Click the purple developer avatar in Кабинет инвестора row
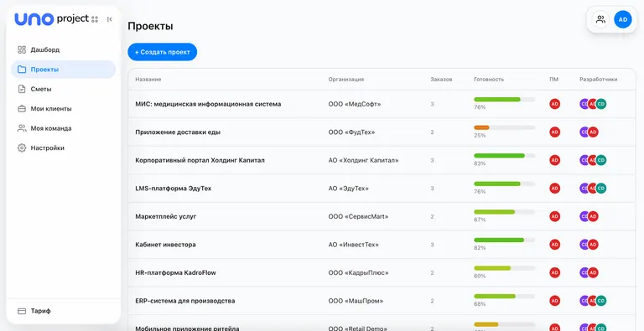 [584, 245]
